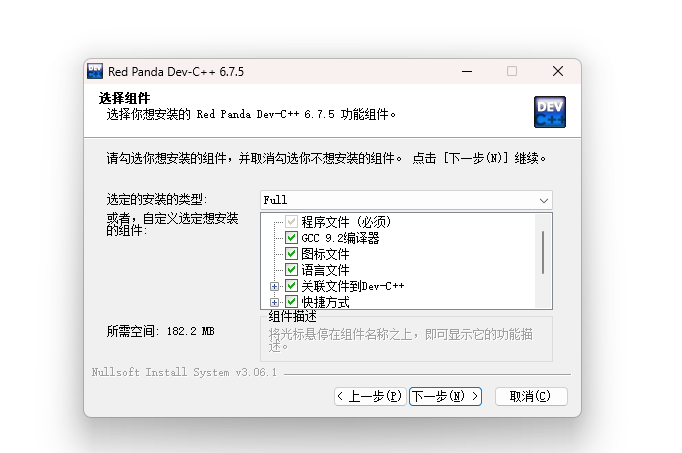The height and width of the screenshot is (453, 682).
Task: Open the install type Full dropdown
Action: pyautogui.click(x=406, y=200)
